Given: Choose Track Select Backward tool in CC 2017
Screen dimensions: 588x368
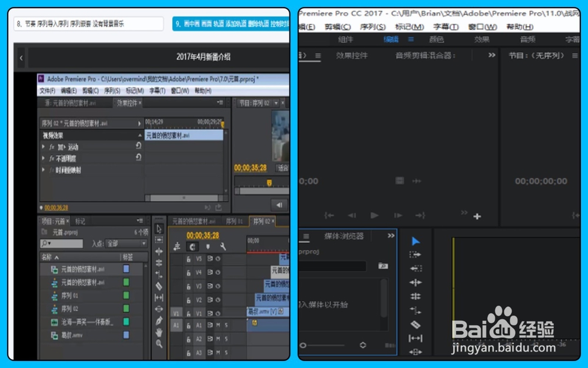Looking at the screenshot, I should (416, 269).
